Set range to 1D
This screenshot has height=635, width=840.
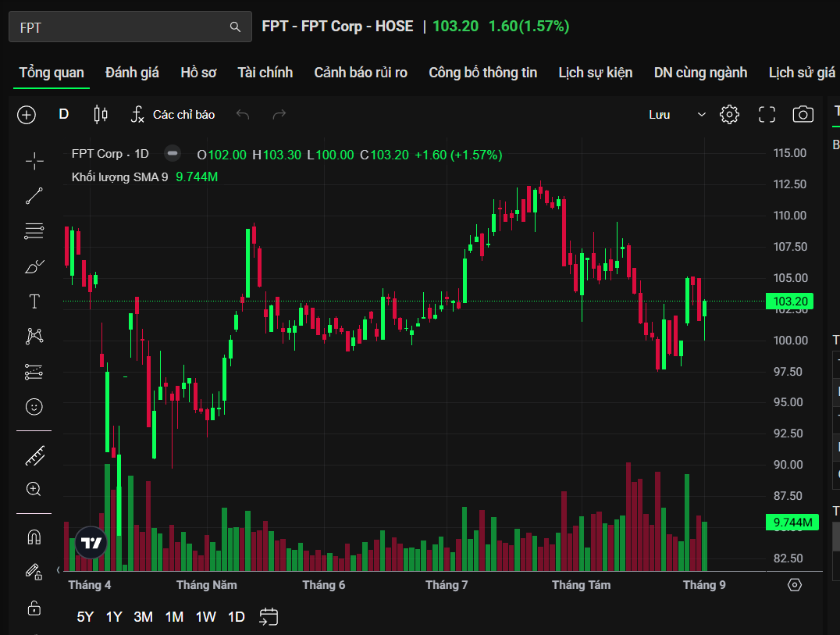(x=237, y=617)
